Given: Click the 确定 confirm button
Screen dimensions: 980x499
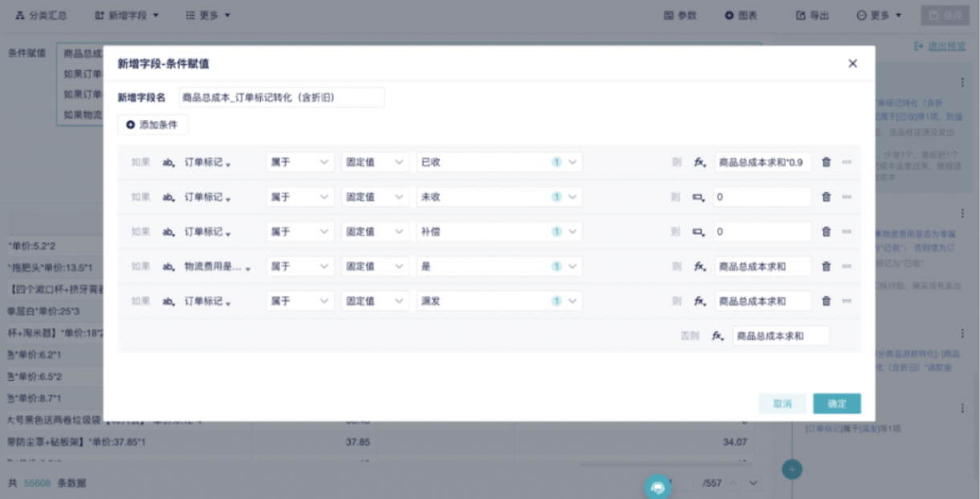Looking at the screenshot, I should [x=836, y=404].
